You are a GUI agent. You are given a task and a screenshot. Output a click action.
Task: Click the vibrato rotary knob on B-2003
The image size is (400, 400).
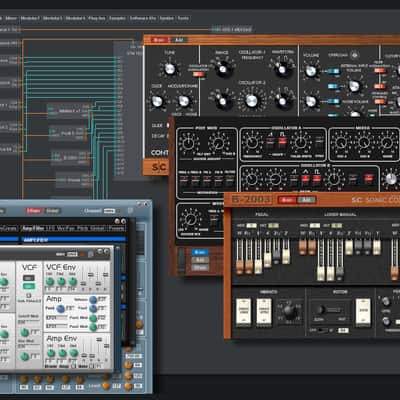tap(289, 311)
